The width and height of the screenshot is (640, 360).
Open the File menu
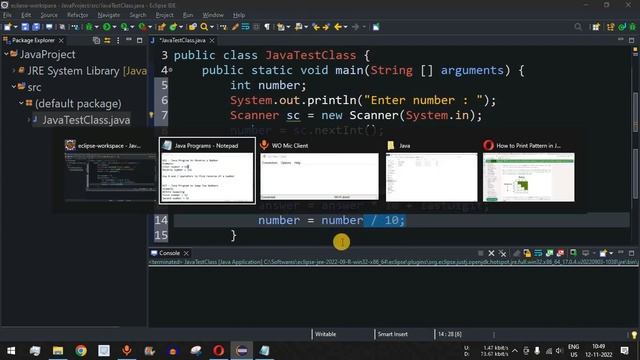coord(7,15)
